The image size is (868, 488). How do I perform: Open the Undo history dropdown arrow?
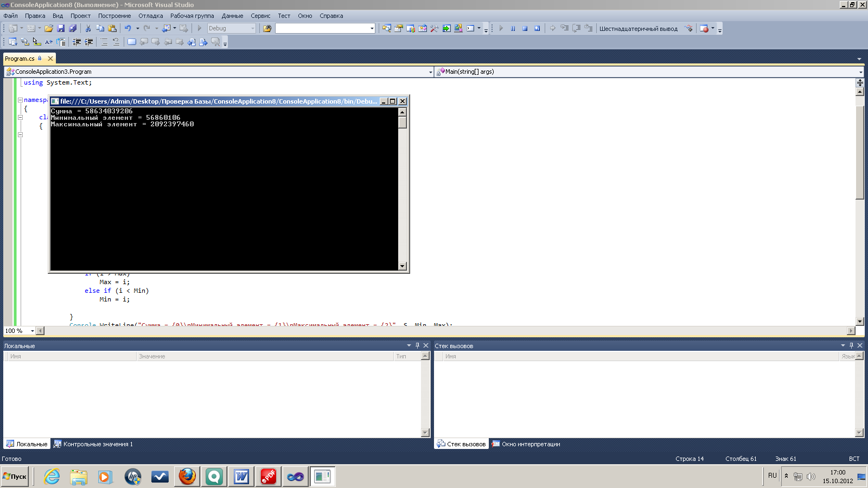pyautogui.click(x=137, y=28)
